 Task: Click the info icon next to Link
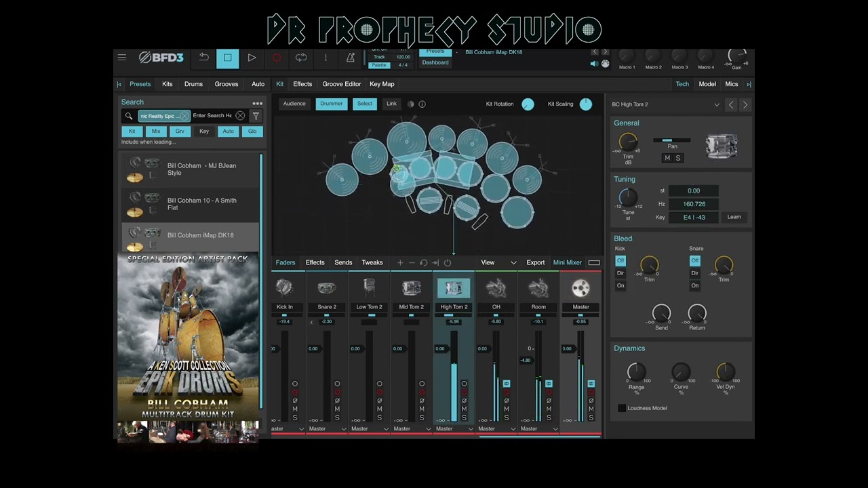pyautogui.click(x=422, y=104)
